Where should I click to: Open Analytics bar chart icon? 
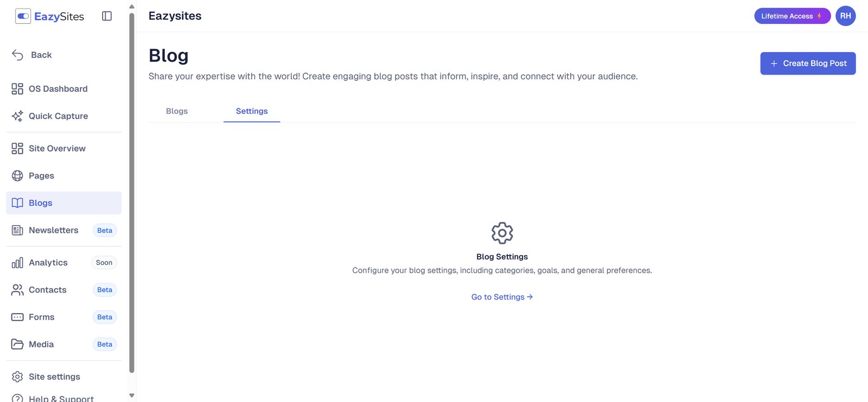pyautogui.click(x=17, y=263)
